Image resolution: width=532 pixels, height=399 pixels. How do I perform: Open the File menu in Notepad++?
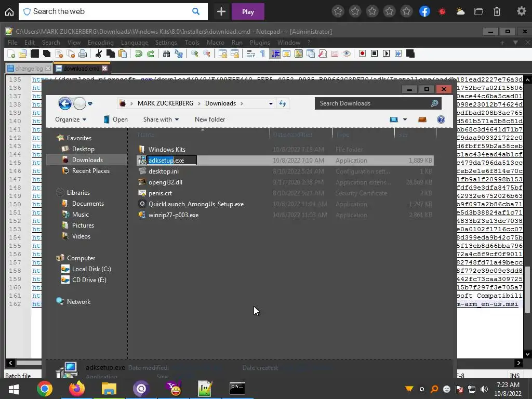(x=12, y=43)
